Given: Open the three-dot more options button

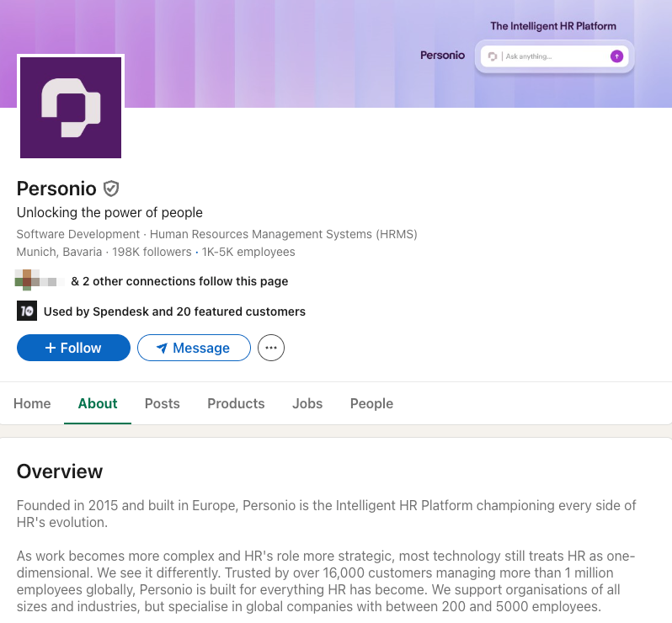Looking at the screenshot, I should point(271,348).
